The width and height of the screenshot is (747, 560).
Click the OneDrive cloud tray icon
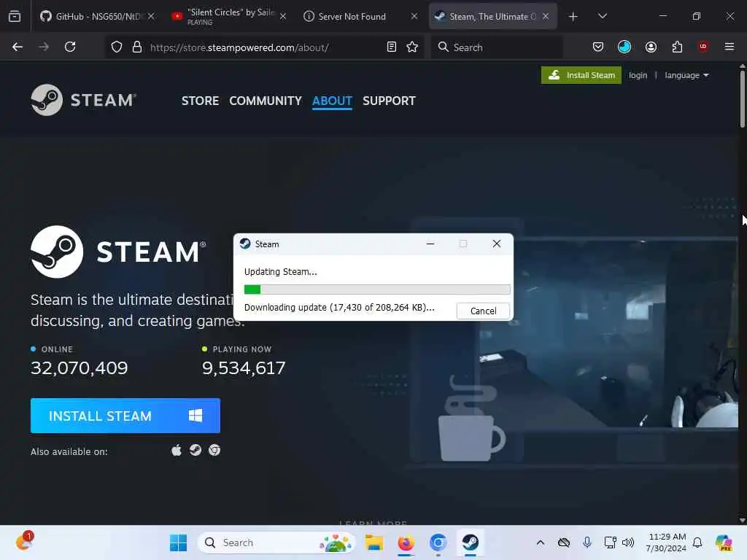tap(564, 542)
